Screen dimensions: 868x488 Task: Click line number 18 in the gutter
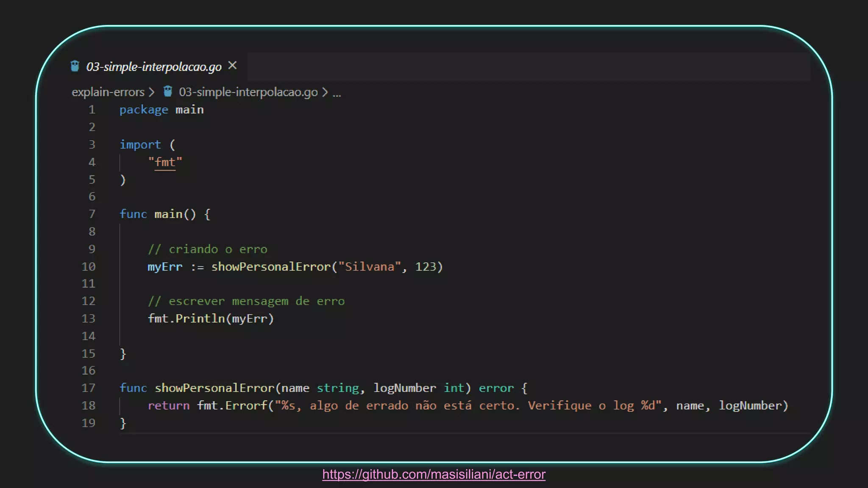89,405
